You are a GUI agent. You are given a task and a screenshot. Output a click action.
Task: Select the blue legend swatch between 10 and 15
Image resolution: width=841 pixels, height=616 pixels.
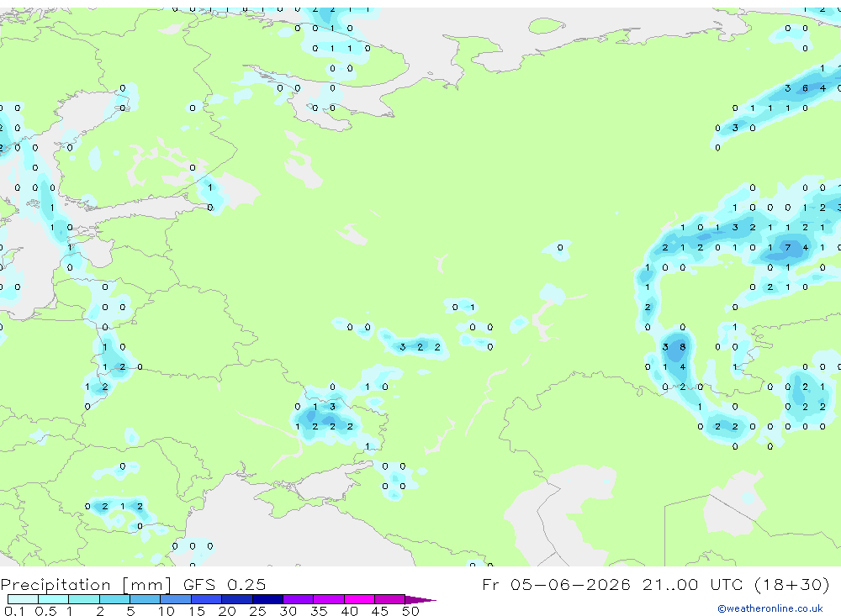pos(176,599)
